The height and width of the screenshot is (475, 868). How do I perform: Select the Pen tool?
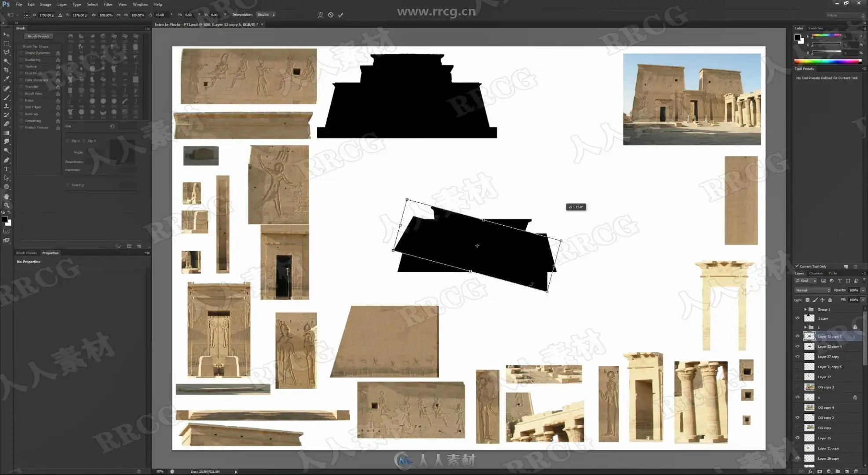click(x=7, y=160)
